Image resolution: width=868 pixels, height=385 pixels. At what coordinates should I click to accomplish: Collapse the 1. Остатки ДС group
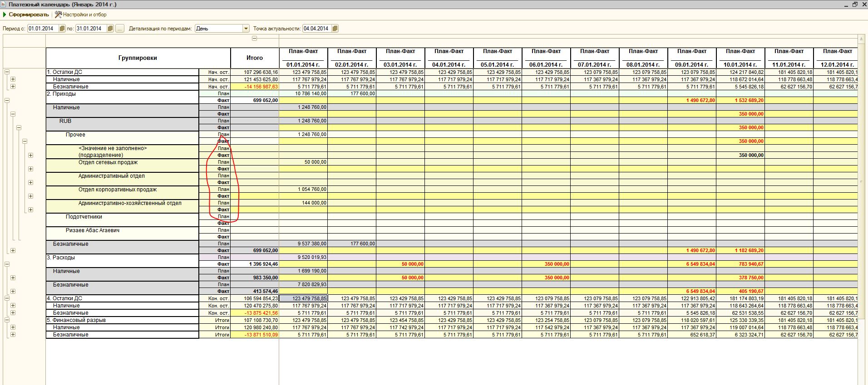point(7,72)
